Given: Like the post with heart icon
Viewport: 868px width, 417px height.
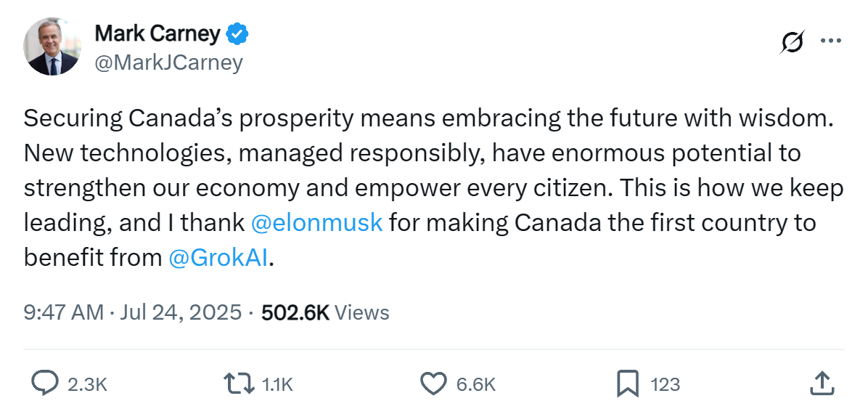Looking at the screenshot, I should [x=434, y=384].
